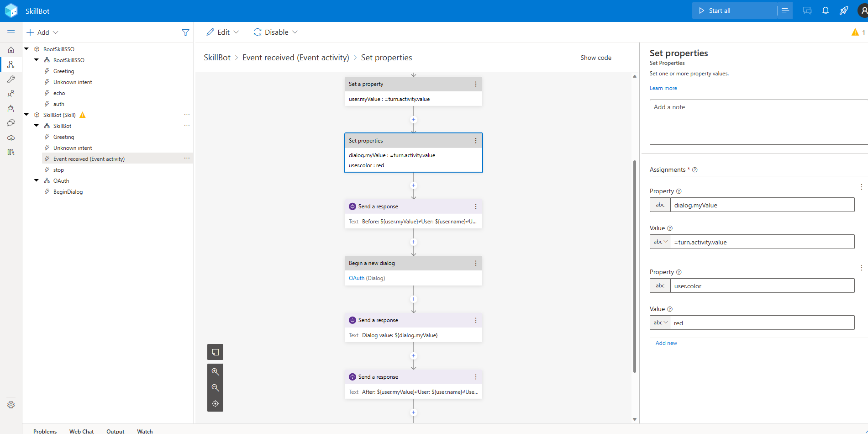Zoom in on the flow canvas

coord(215,371)
